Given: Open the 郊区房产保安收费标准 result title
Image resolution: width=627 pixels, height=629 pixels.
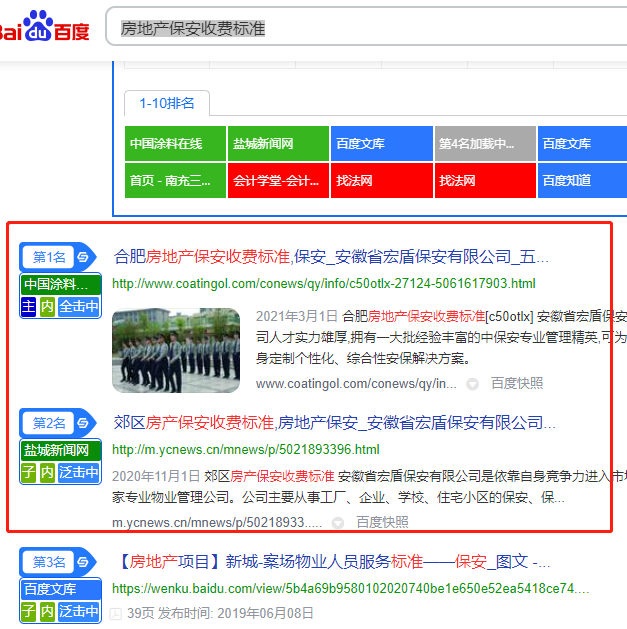Looking at the screenshot, I should (x=335, y=423).
